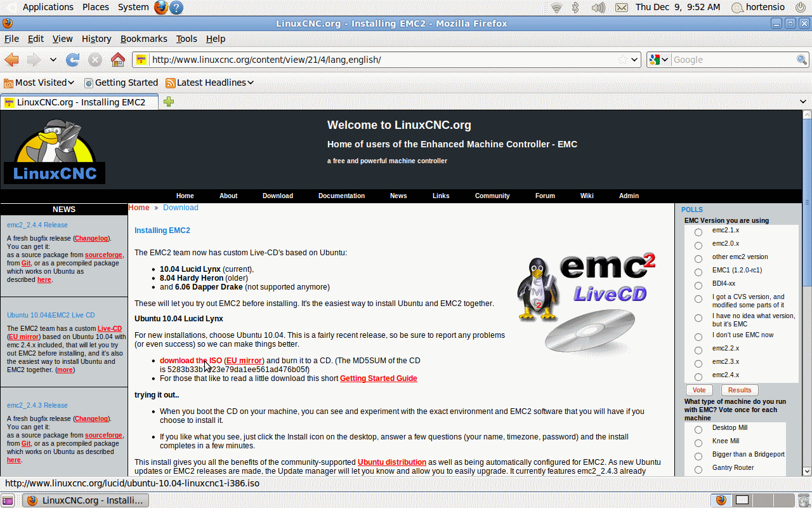
Task: Open a new tab with plus icon
Action: click(x=168, y=102)
